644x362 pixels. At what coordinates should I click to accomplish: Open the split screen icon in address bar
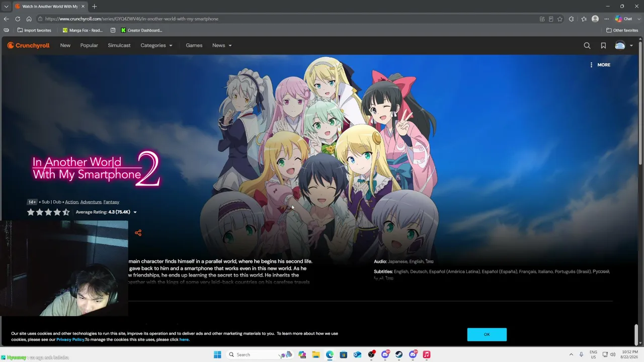(542, 19)
